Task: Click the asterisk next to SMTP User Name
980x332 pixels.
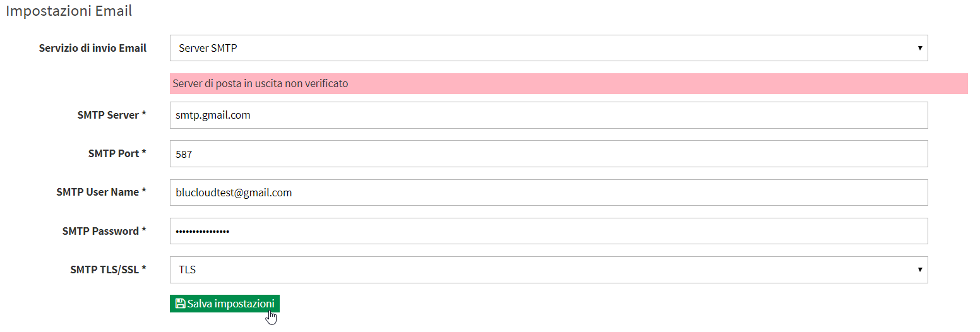Action: pos(144,191)
